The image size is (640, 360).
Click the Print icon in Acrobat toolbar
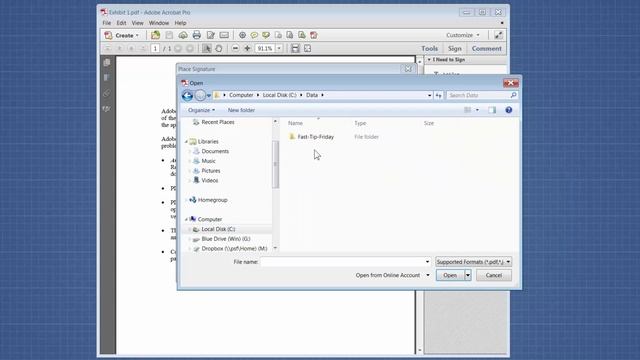[x=197, y=35]
